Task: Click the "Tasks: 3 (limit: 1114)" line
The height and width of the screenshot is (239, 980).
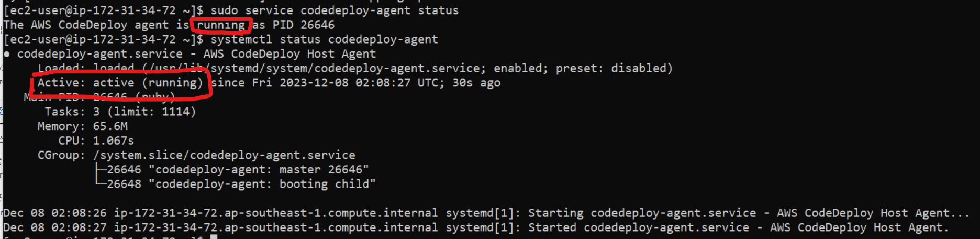Action: (x=120, y=112)
